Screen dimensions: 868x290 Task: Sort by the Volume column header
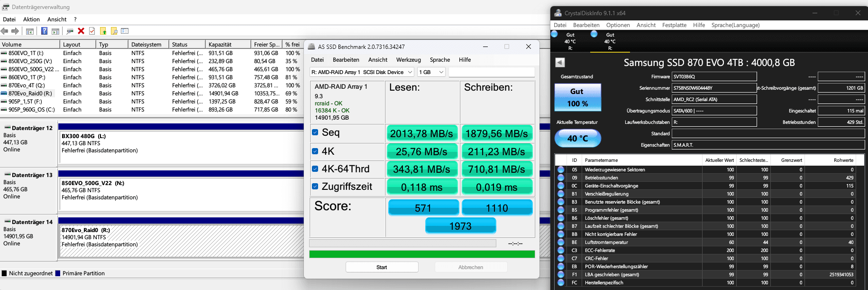coord(29,44)
